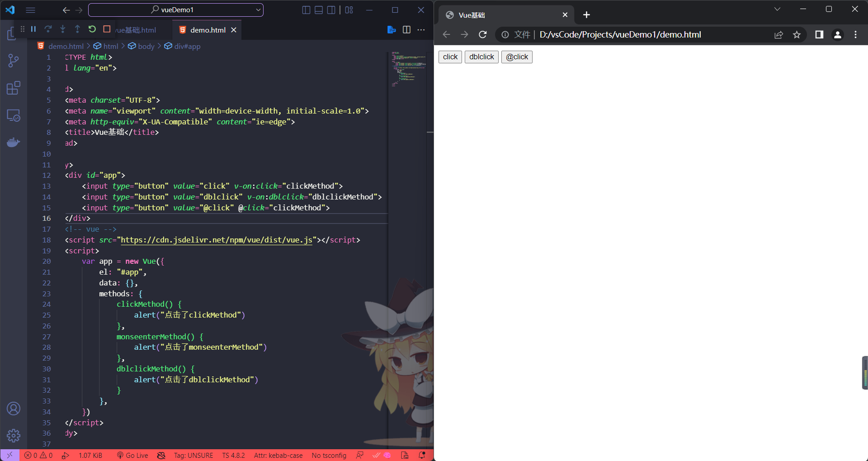The width and height of the screenshot is (868, 461).
Task: Open Remote Explorer view
Action: [x=14, y=115]
